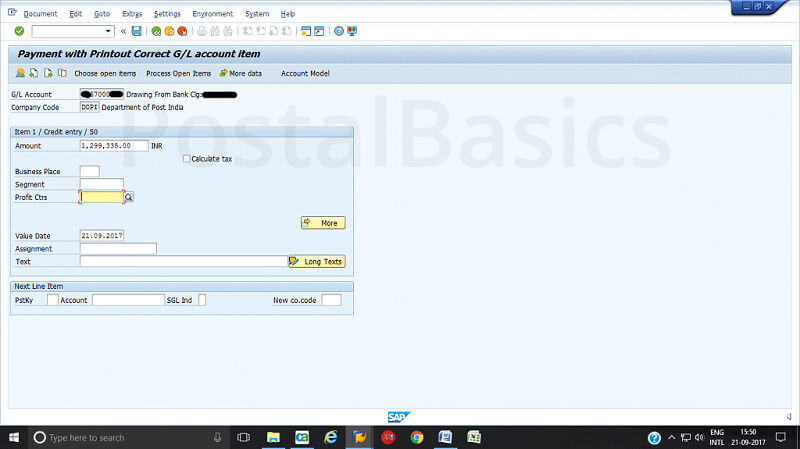Screen dimensions: 800x449
Task: Click the Account Model button
Action: click(x=304, y=73)
